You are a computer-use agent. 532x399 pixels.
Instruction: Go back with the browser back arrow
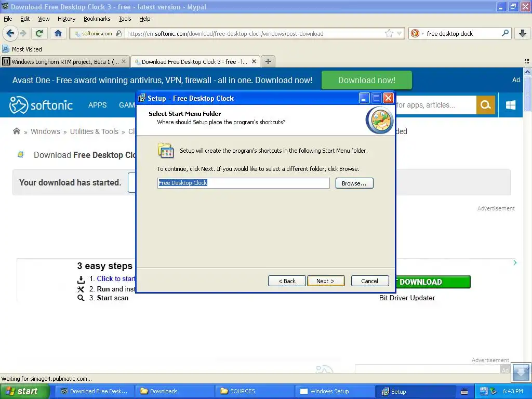point(10,33)
